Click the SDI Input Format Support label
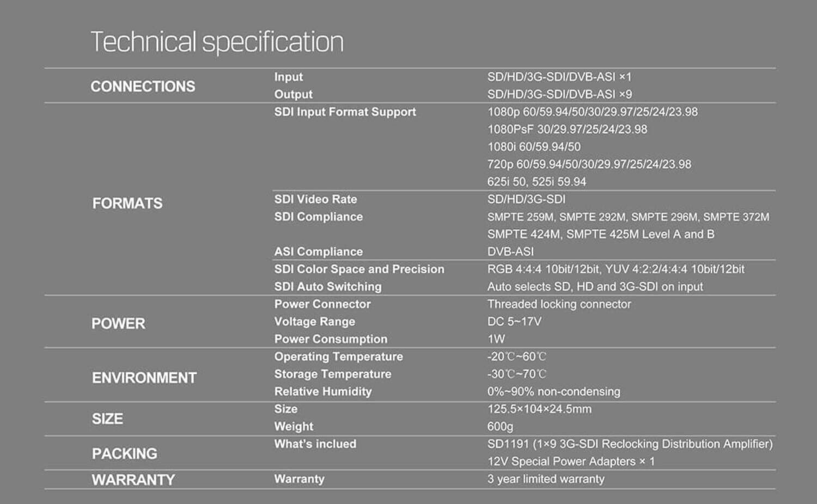817x504 pixels. tap(345, 112)
